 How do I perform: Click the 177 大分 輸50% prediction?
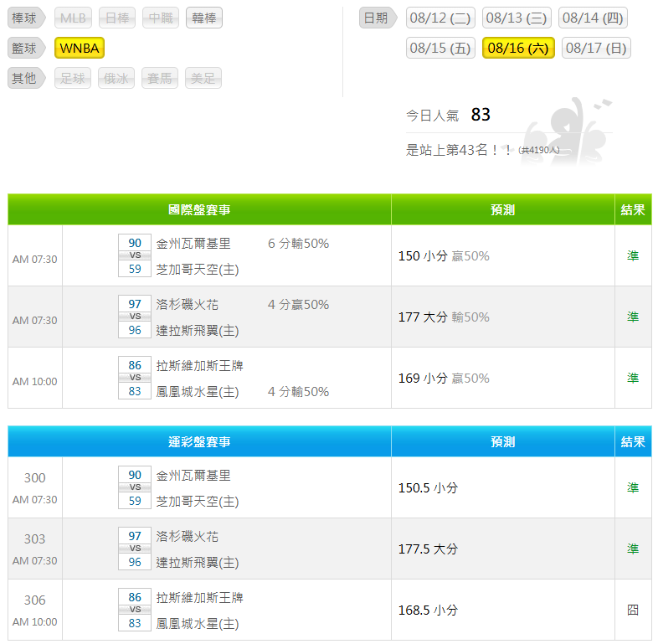(444, 317)
